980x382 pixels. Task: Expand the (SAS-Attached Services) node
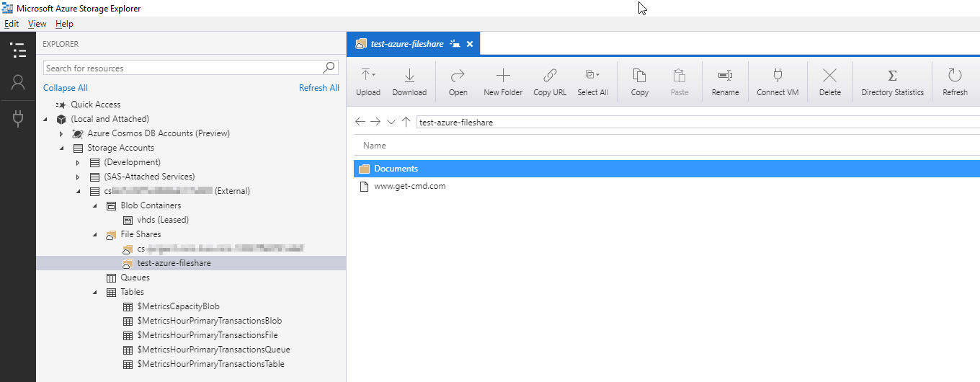point(78,177)
